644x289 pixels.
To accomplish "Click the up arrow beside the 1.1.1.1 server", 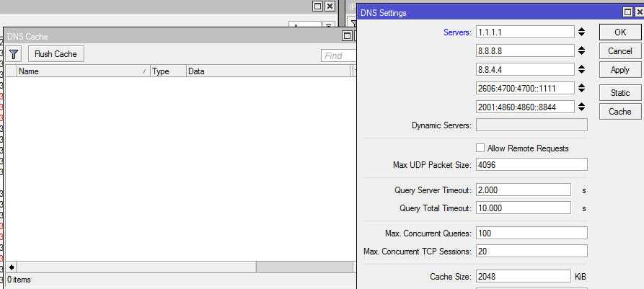I will 581,30.
